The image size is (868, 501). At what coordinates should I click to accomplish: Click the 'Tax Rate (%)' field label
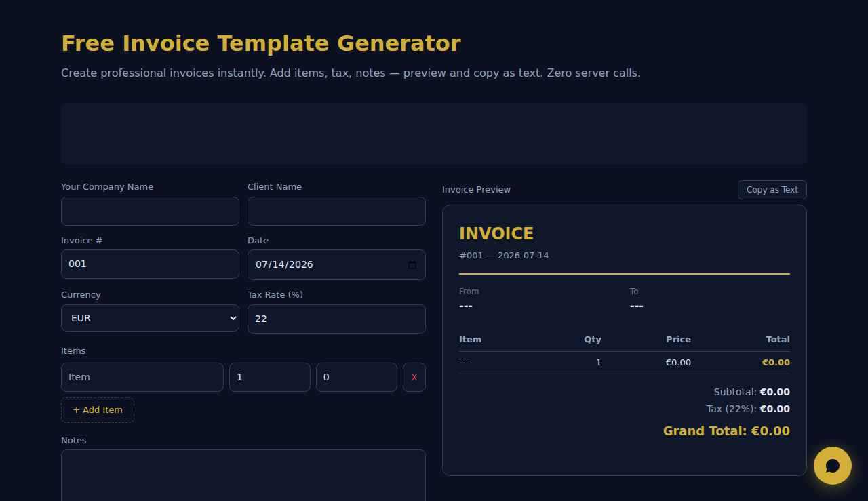coord(275,295)
